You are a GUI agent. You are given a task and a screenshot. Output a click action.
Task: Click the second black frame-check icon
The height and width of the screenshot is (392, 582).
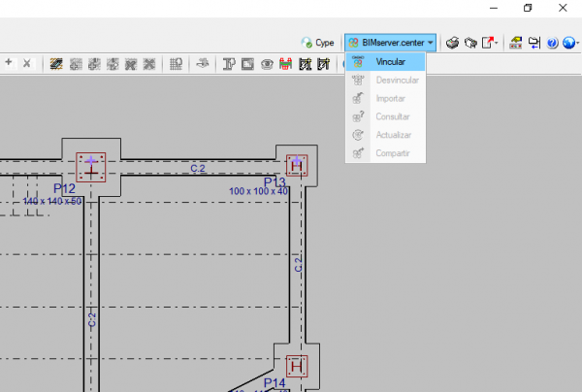pyautogui.click(x=323, y=64)
